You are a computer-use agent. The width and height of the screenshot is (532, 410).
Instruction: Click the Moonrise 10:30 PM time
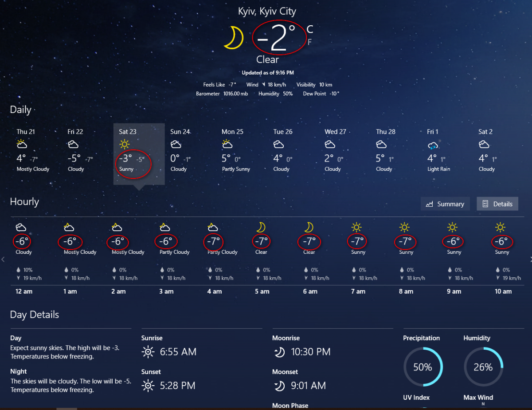(x=311, y=352)
